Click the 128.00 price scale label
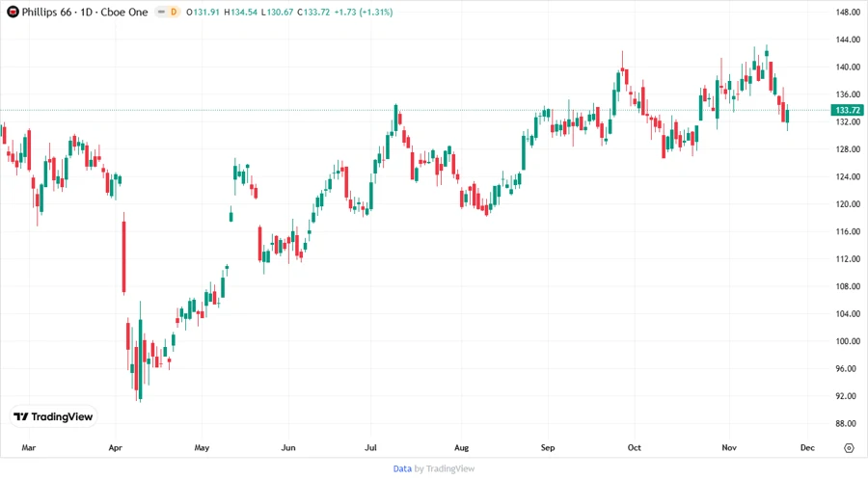The width and height of the screenshot is (868, 480). point(848,149)
